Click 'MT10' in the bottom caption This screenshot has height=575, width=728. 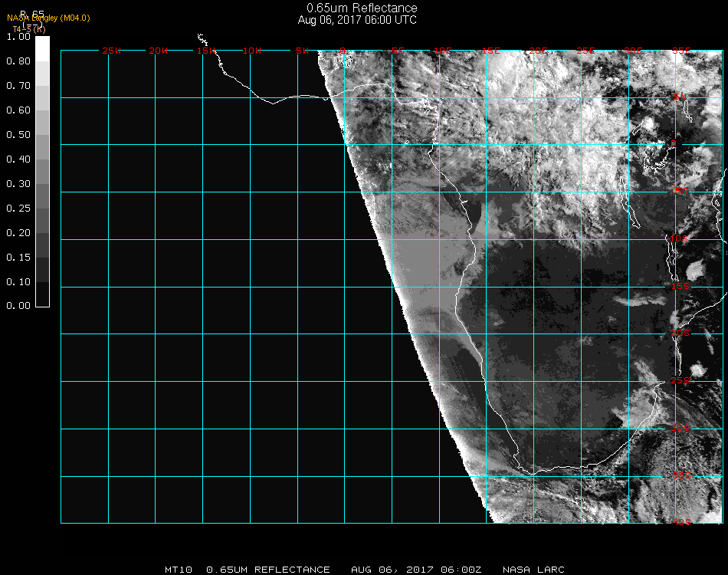[179, 570]
